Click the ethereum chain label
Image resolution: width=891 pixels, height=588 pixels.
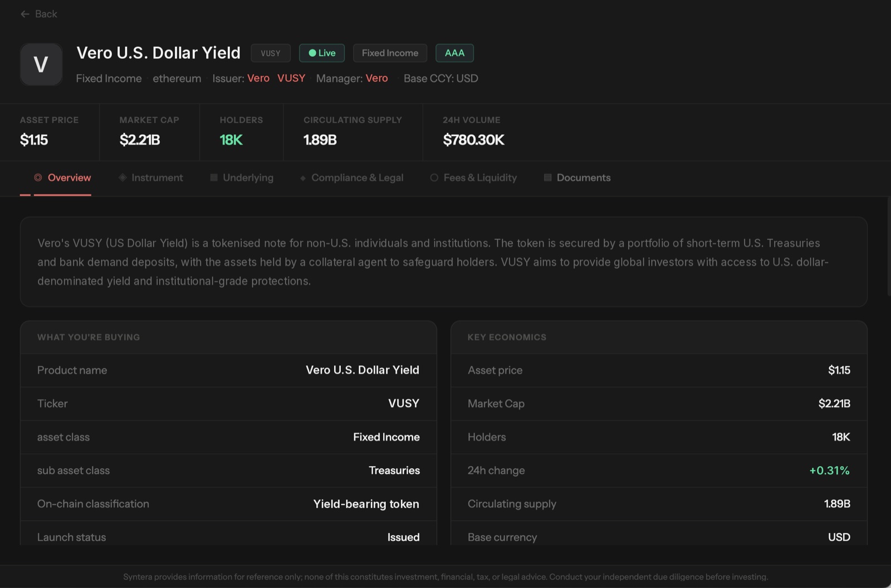(x=177, y=79)
